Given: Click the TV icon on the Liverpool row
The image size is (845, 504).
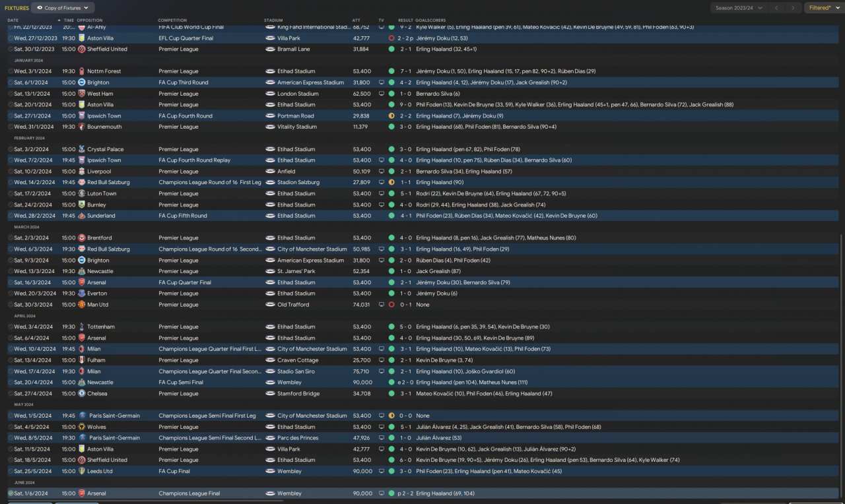Looking at the screenshot, I should click(381, 172).
